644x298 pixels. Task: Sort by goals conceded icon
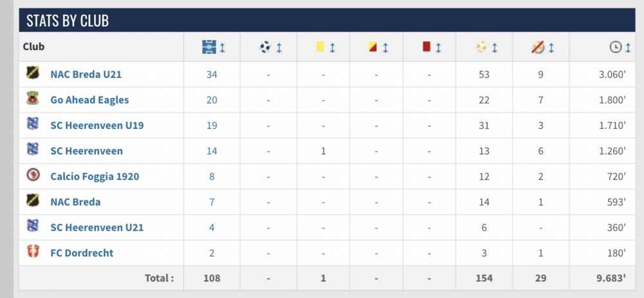click(481, 47)
